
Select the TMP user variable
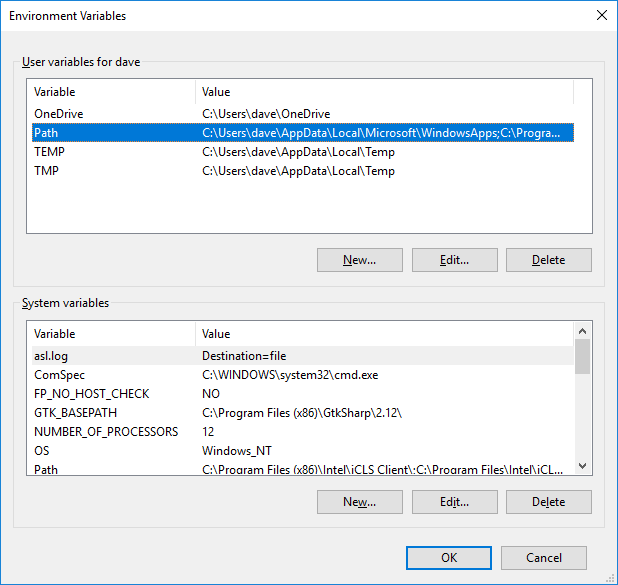point(303,171)
